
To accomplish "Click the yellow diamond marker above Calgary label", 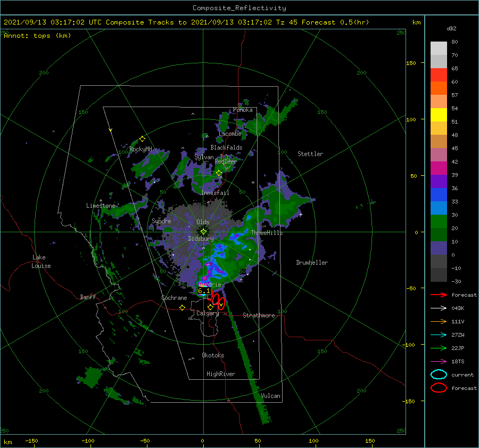I will (210, 307).
